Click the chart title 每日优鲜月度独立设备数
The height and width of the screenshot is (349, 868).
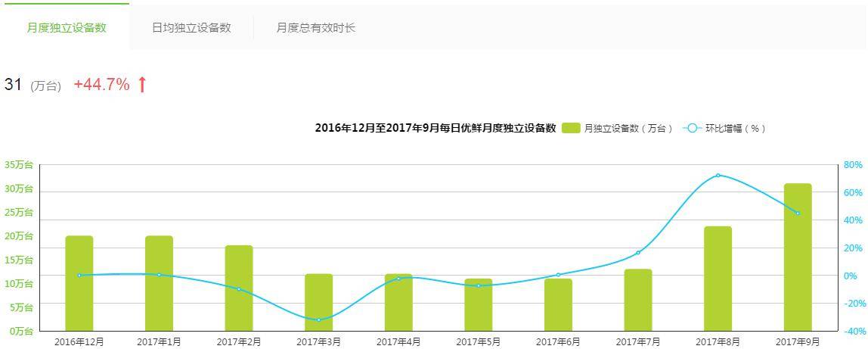click(x=436, y=129)
